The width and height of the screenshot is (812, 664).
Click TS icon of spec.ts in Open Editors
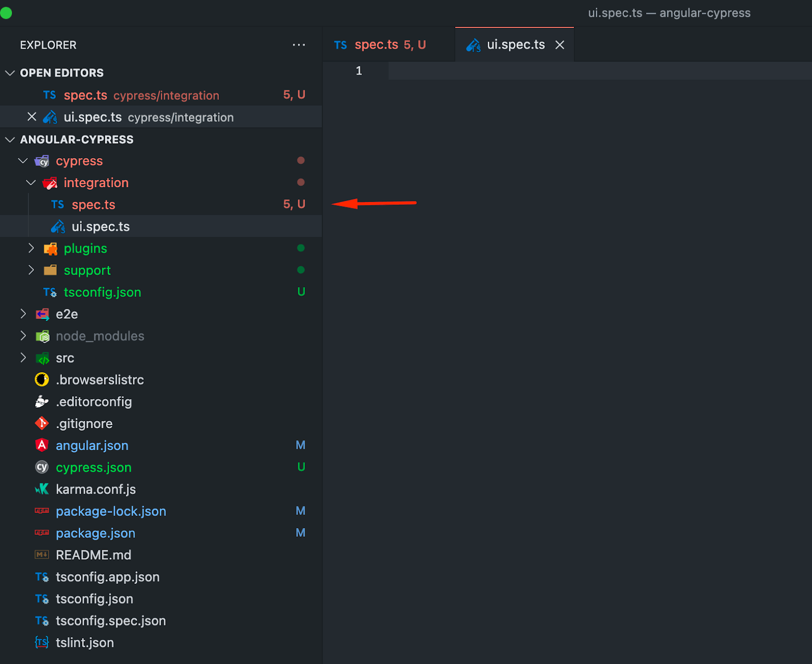[x=50, y=95]
